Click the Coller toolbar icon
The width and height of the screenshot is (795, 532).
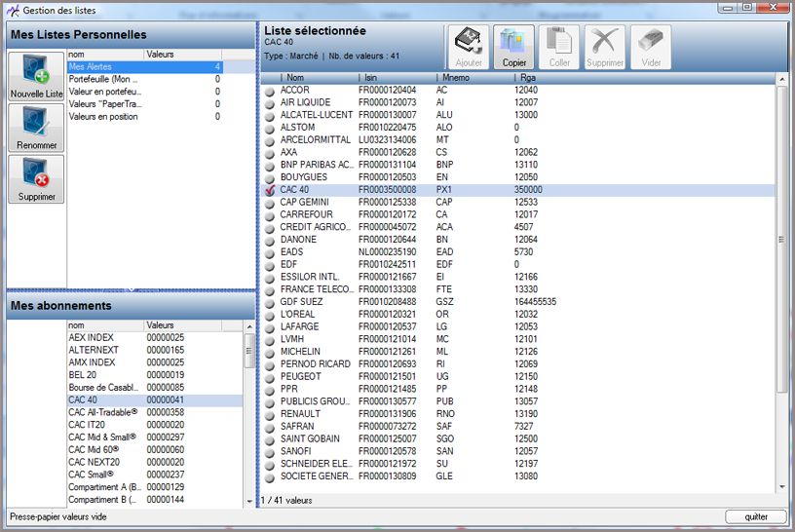click(x=559, y=47)
